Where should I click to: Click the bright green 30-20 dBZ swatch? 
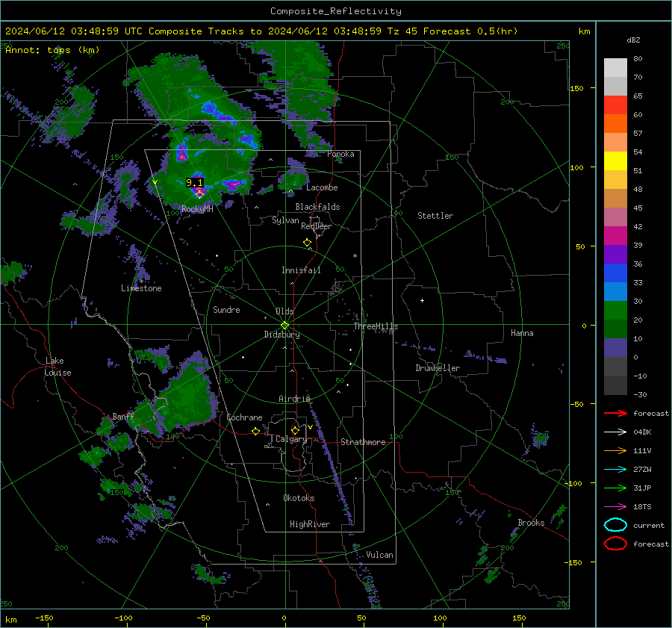coord(615,311)
